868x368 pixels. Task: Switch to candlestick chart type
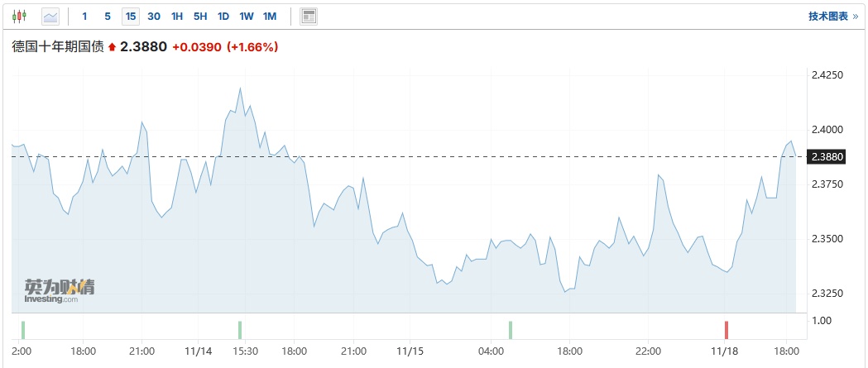[x=20, y=16]
